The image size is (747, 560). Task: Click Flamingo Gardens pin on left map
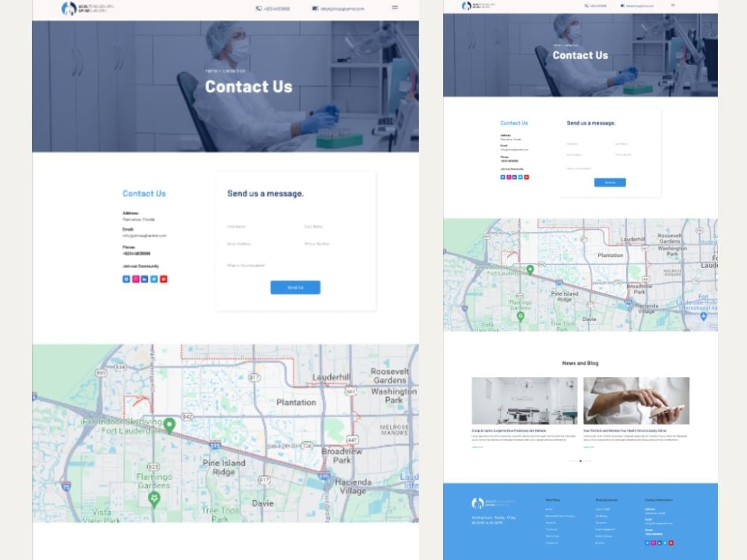154,499
